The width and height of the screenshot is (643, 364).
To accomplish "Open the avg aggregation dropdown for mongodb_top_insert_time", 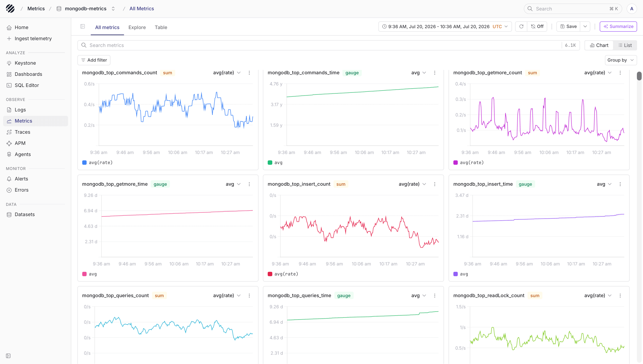I will pyautogui.click(x=604, y=184).
